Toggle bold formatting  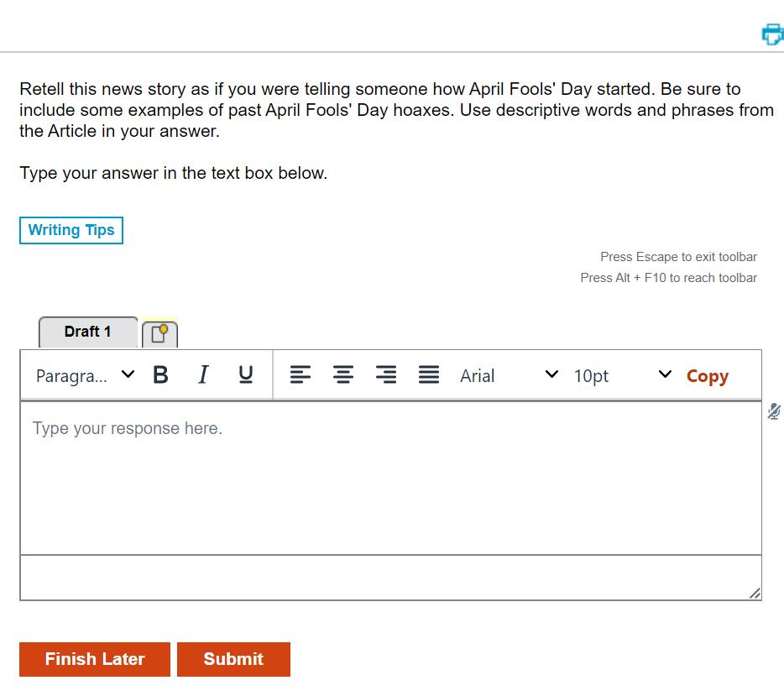pos(160,375)
